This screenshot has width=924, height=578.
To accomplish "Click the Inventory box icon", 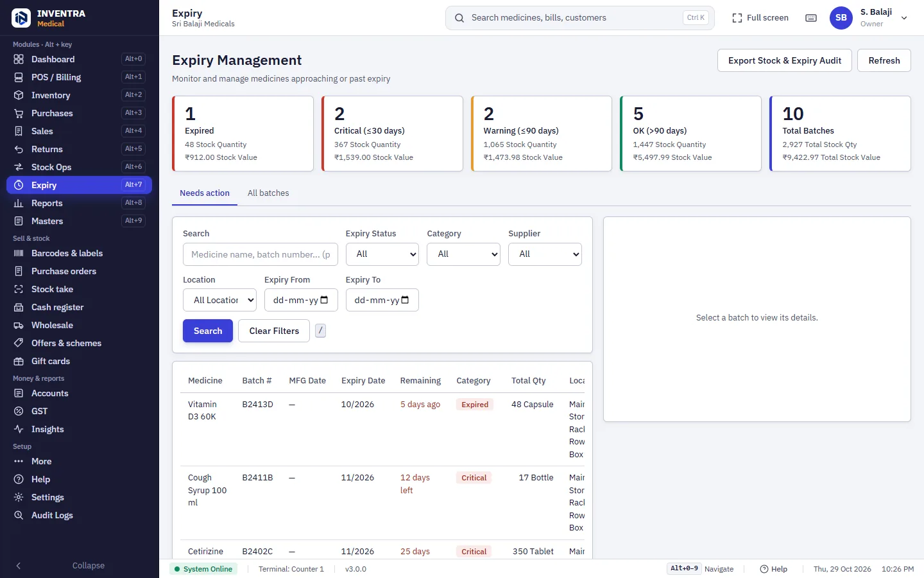I will click(19, 95).
